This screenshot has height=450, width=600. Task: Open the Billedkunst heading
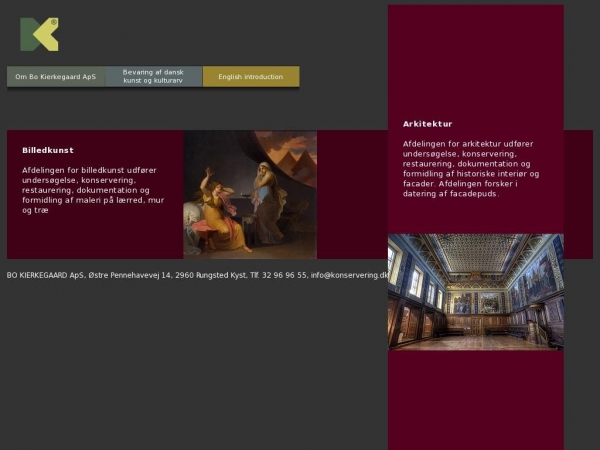(x=48, y=150)
